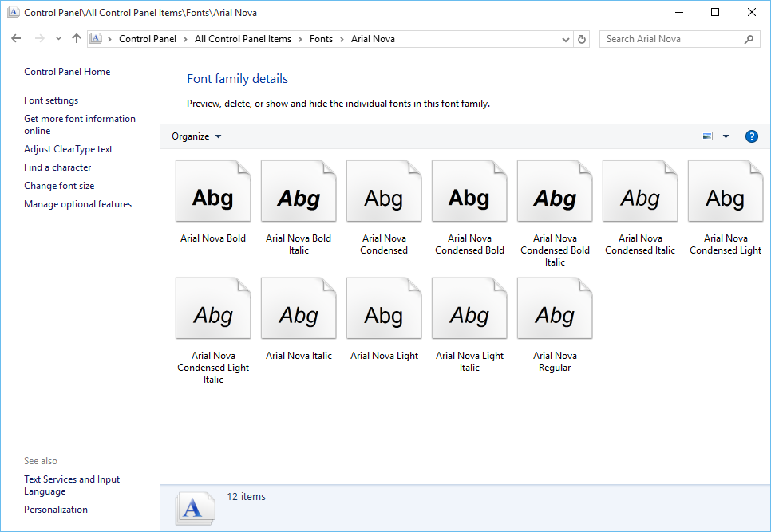Navigate to All Control Panel Items breadcrumb
This screenshot has width=771, height=532.
click(243, 39)
